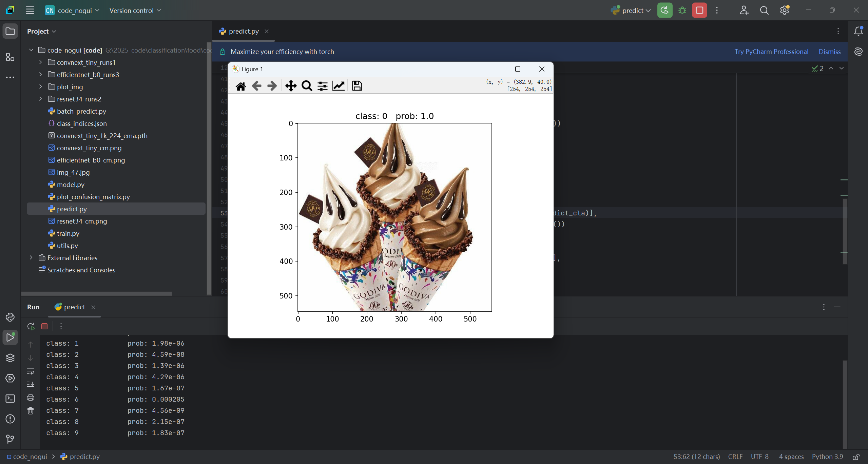
Task: Expand the External Libraries node
Action: (31, 257)
